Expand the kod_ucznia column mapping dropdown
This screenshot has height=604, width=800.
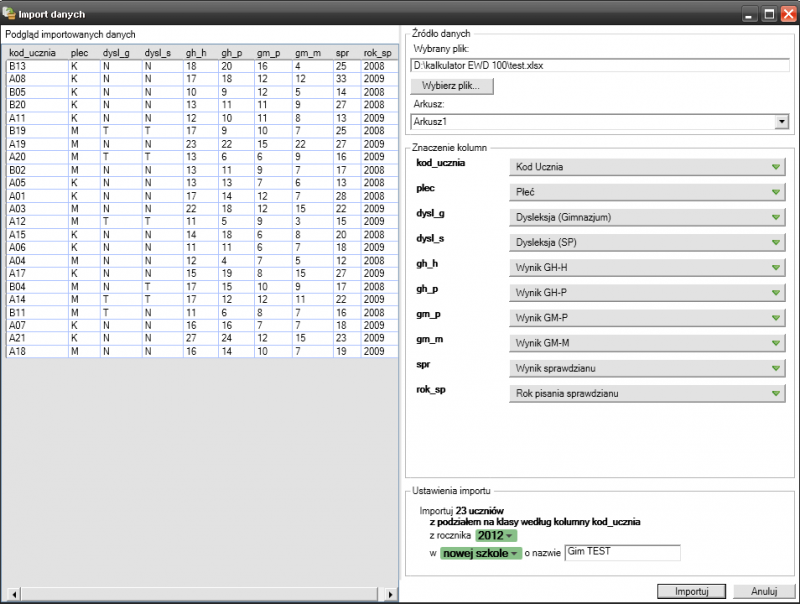coord(646,167)
